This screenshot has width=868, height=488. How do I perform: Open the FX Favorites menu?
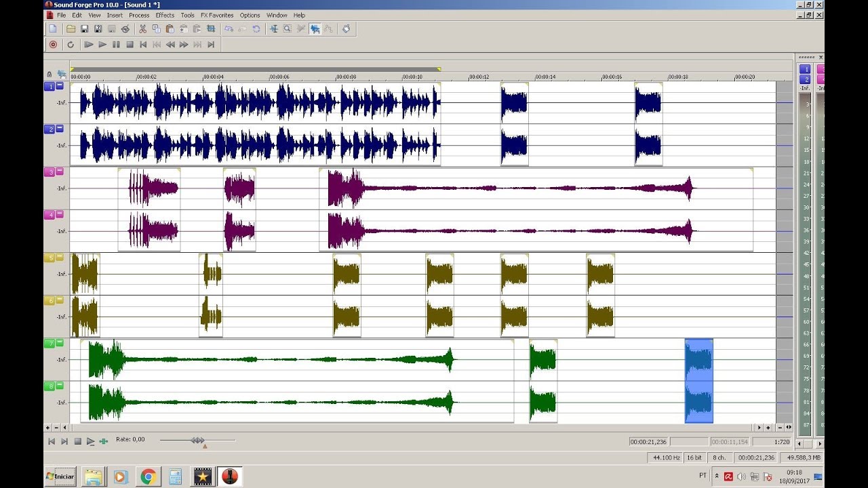point(217,15)
